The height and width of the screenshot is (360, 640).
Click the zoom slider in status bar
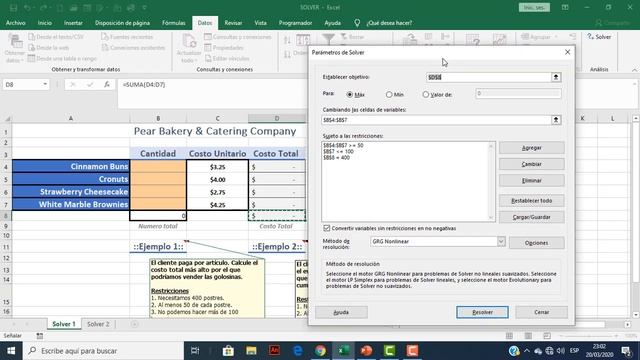pos(588,336)
